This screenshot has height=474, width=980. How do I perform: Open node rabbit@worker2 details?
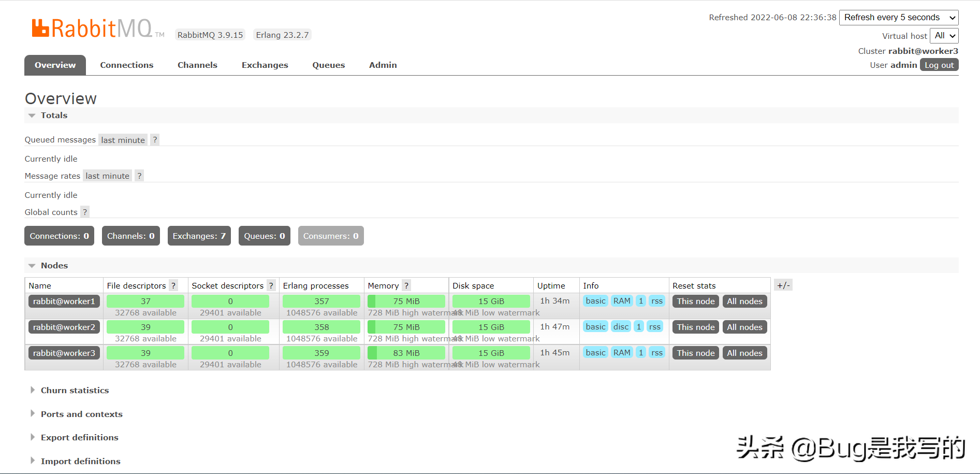(x=64, y=327)
